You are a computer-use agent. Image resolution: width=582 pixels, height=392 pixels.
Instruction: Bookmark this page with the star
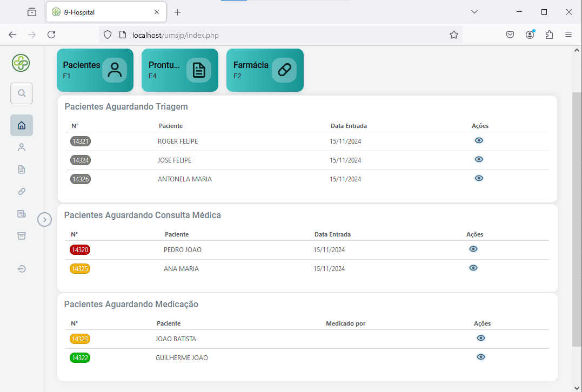coord(453,35)
